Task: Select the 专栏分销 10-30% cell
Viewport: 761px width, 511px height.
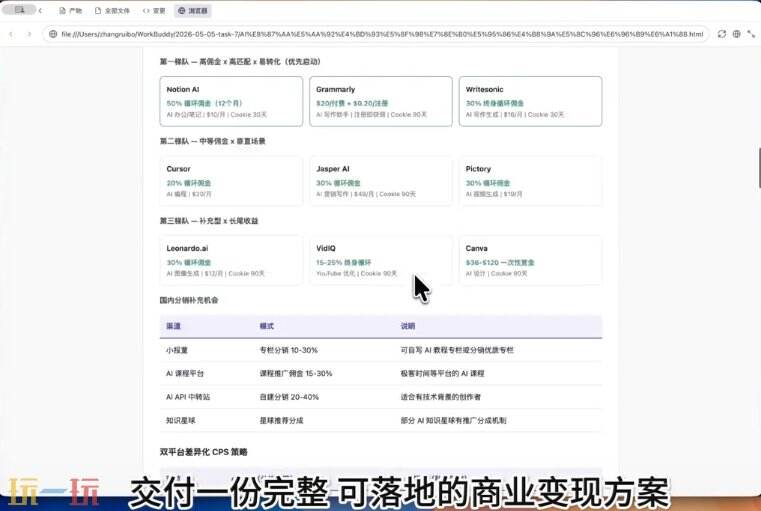Action: (288, 350)
